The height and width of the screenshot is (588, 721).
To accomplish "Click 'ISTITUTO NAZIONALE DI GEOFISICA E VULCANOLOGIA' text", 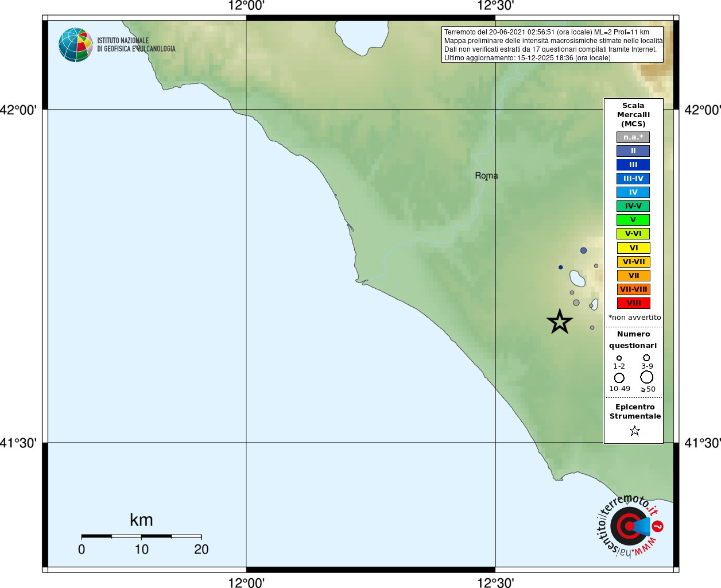I will point(136,45).
